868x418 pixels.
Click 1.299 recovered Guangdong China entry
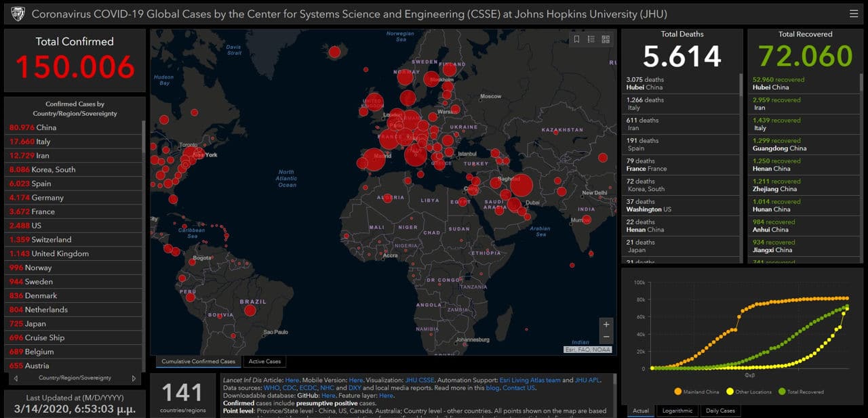(804, 144)
